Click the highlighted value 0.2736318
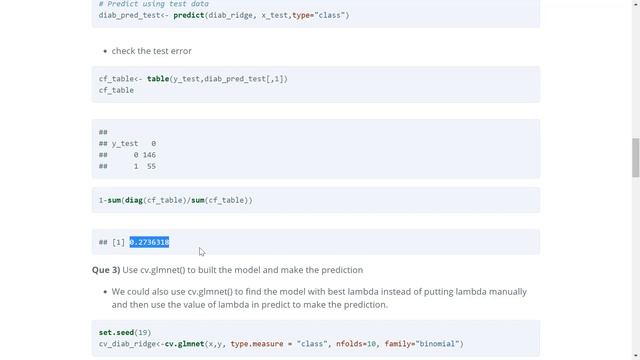The image size is (640, 360). (149, 242)
